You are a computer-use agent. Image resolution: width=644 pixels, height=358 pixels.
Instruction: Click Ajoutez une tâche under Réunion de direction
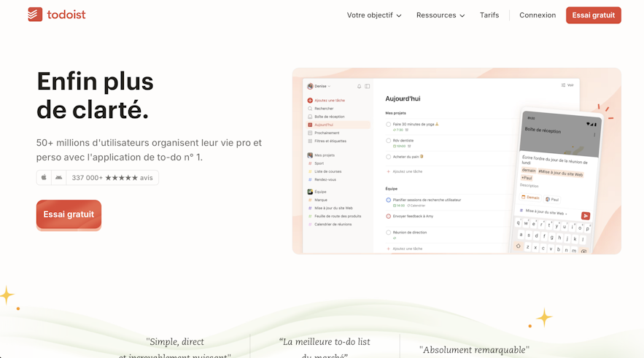[x=405, y=249]
